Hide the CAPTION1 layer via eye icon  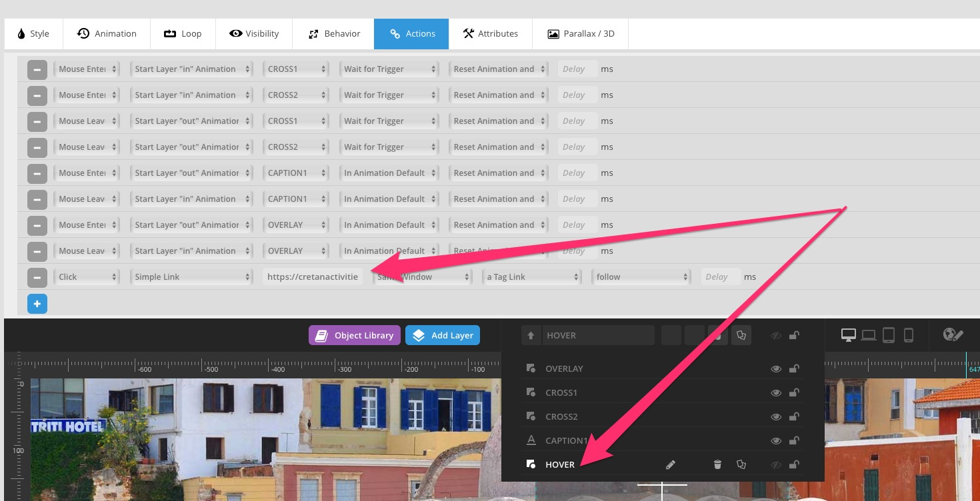(x=776, y=440)
